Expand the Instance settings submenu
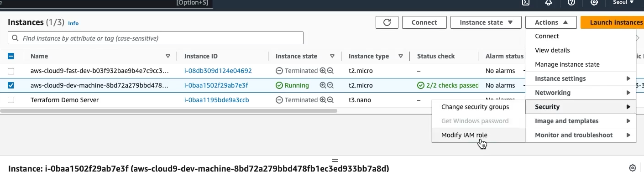This screenshot has width=644, height=172. 581,78
